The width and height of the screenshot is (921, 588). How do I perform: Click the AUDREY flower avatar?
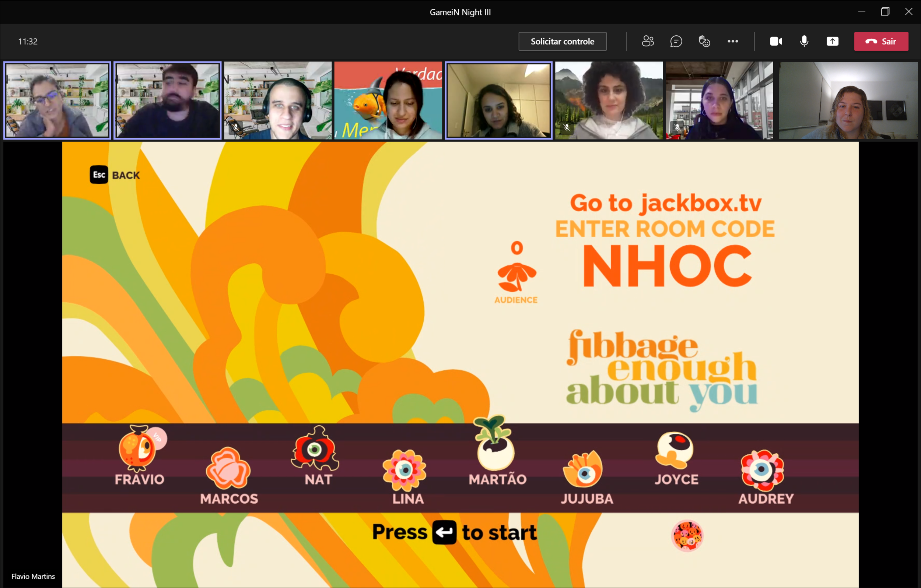coord(762,470)
